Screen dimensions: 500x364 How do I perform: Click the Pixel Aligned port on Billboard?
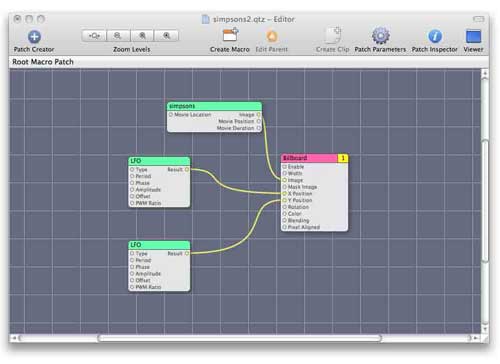coord(284,227)
